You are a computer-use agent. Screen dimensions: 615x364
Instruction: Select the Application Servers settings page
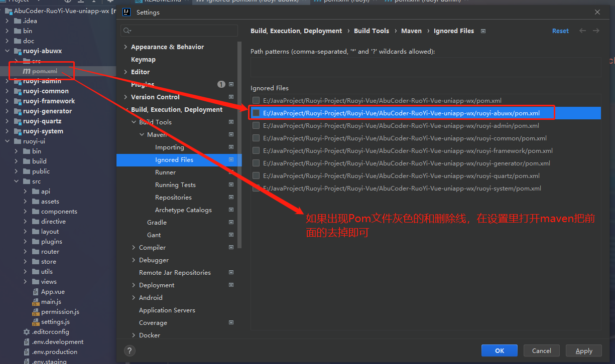click(x=167, y=310)
